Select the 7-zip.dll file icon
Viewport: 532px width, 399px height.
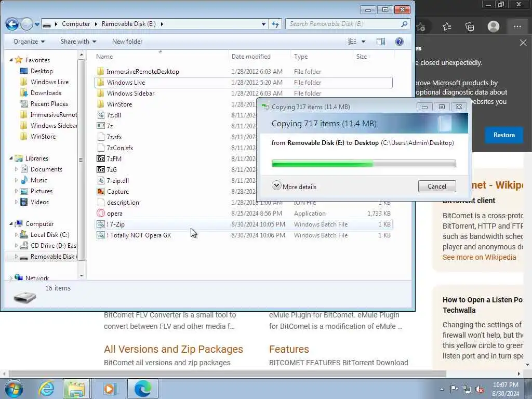coord(100,180)
